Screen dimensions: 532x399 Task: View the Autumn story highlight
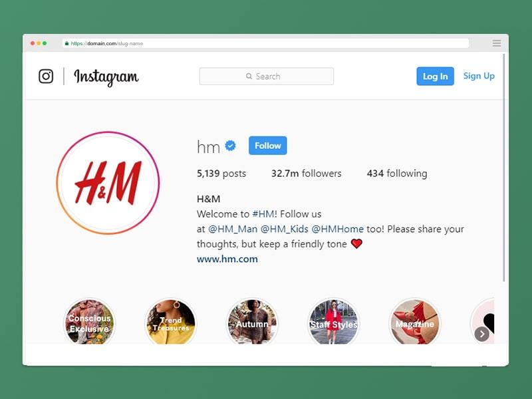(x=252, y=322)
